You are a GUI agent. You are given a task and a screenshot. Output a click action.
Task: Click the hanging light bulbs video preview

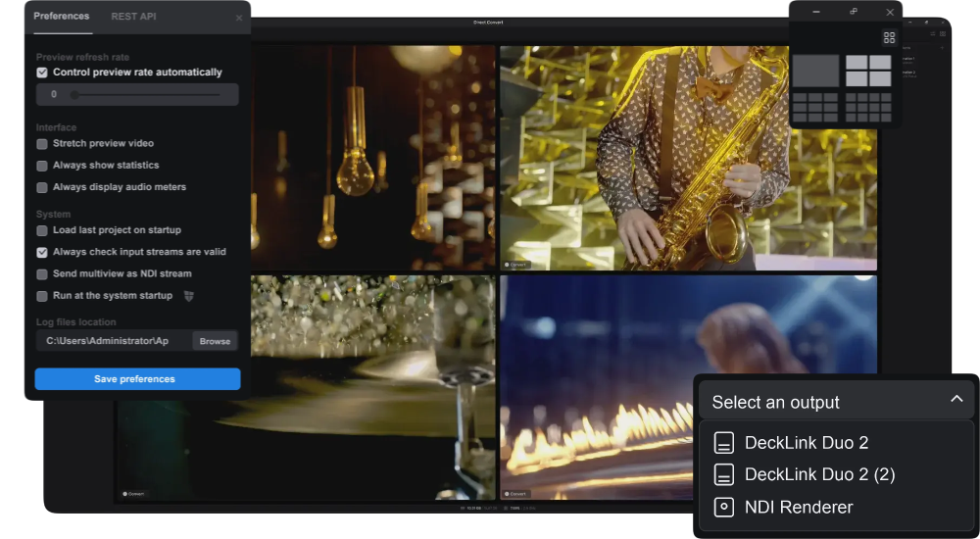point(373,157)
